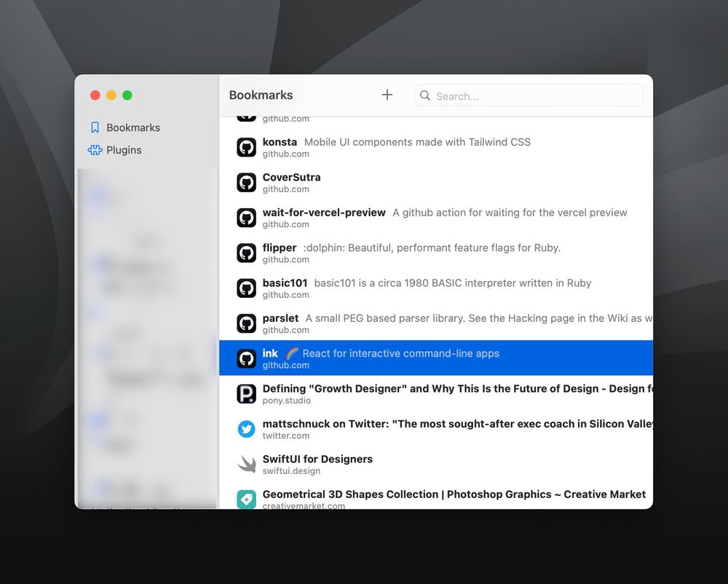The image size is (728, 584).
Task: Select the parslet bookmark title
Action: (280, 318)
